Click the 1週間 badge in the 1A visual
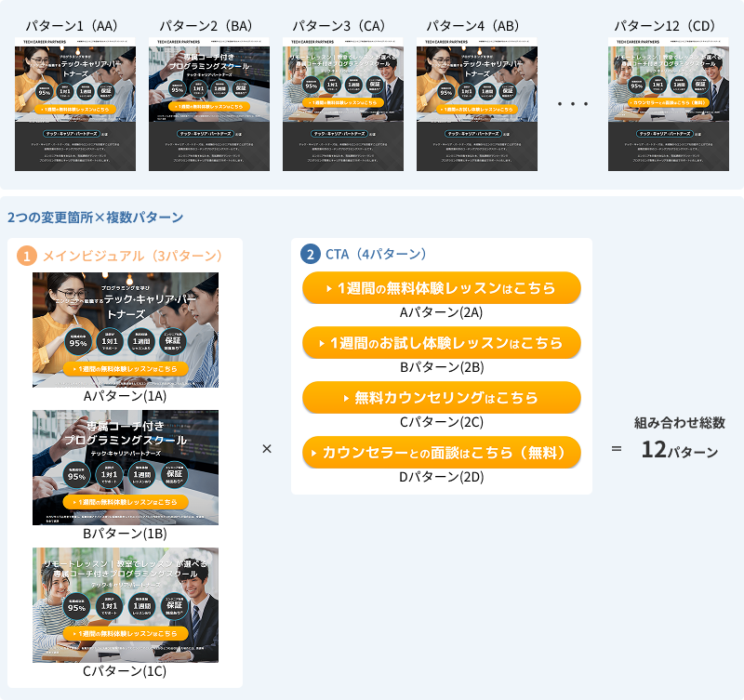744x700 pixels. pos(141,341)
